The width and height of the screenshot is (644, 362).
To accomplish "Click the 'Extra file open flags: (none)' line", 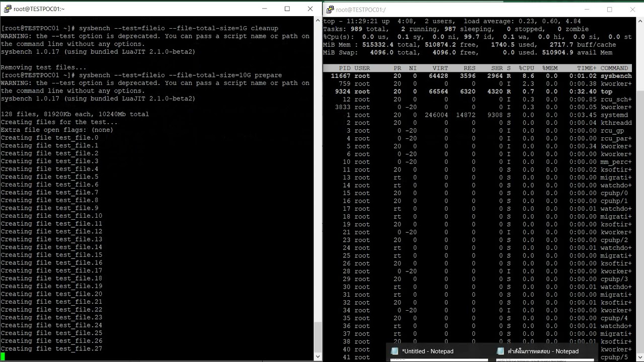I will (57, 130).
